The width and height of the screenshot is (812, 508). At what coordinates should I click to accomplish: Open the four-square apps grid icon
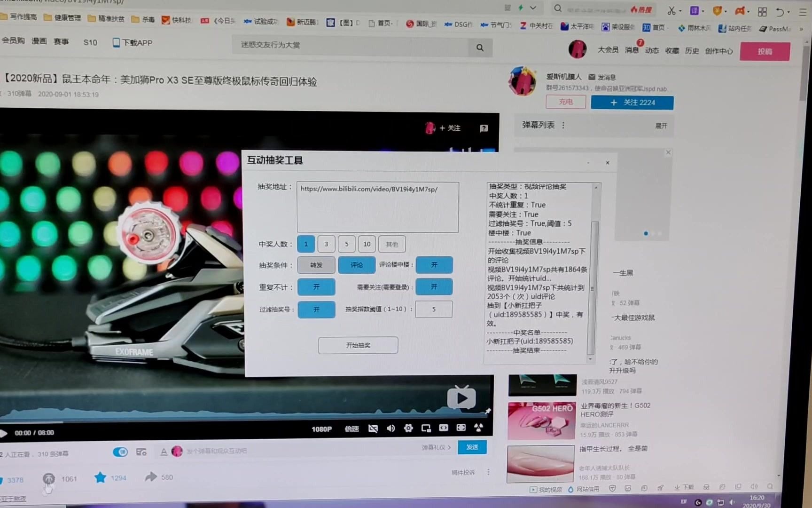(x=762, y=12)
